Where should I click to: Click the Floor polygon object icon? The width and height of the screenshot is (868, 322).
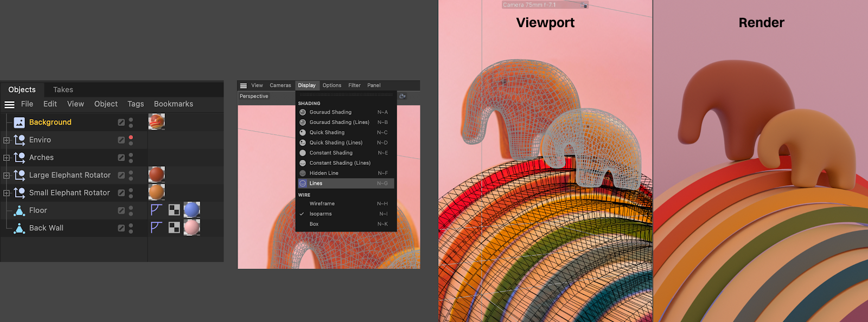(x=19, y=211)
